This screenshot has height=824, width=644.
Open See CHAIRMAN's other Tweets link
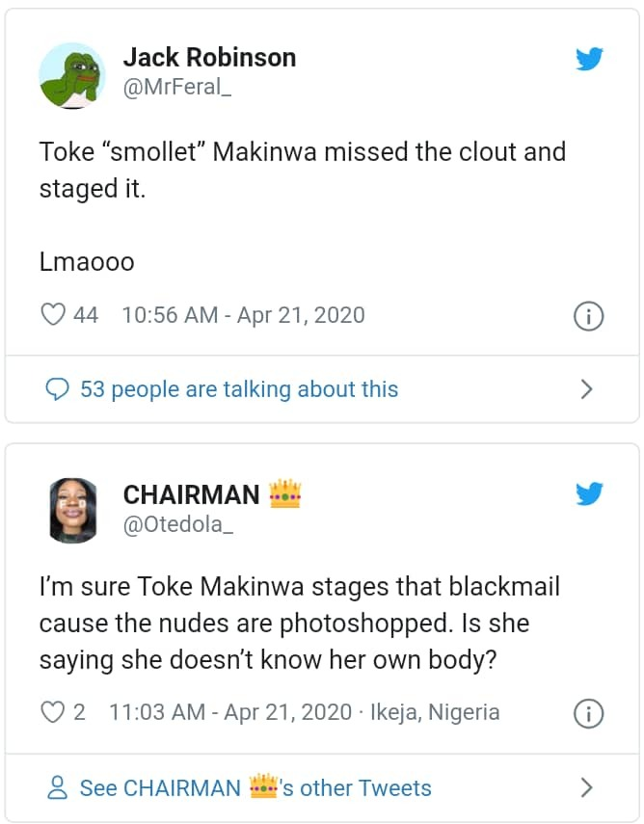[255, 787]
